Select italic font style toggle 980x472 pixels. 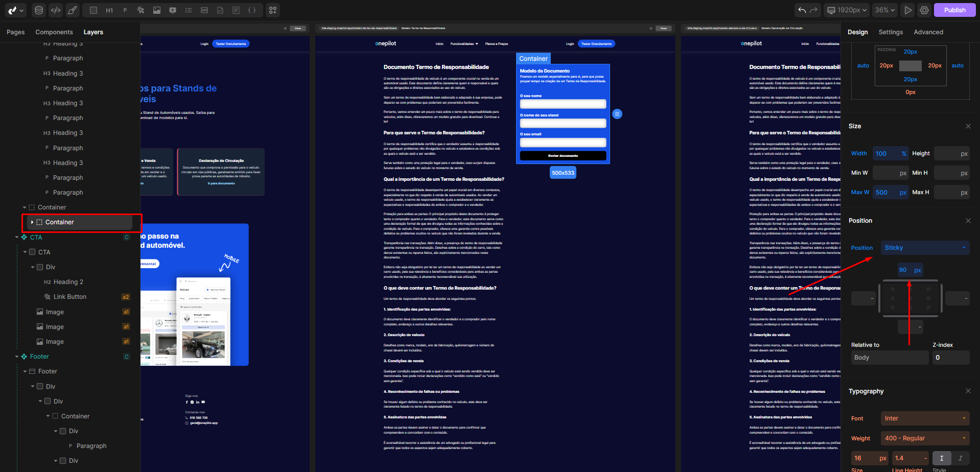pos(960,458)
